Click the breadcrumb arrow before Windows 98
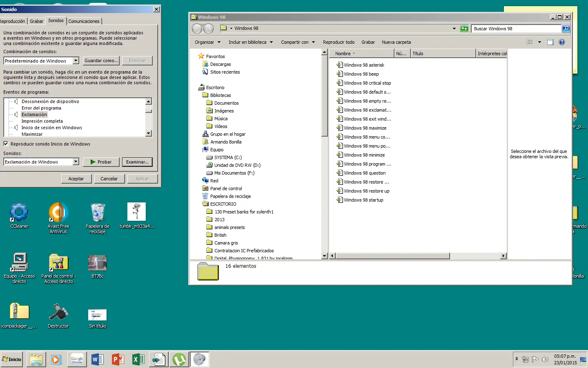588x368 pixels. 231,29
